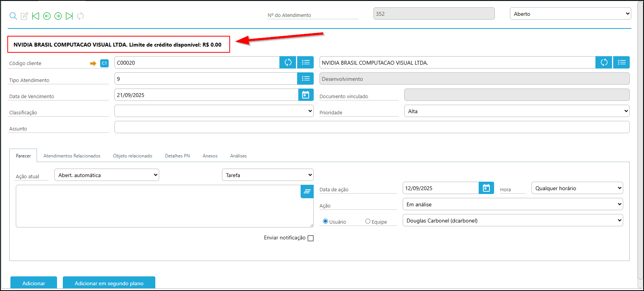Select the Equipe radio button
This screenshot has width=644, height=291.
tap(368, 221)
